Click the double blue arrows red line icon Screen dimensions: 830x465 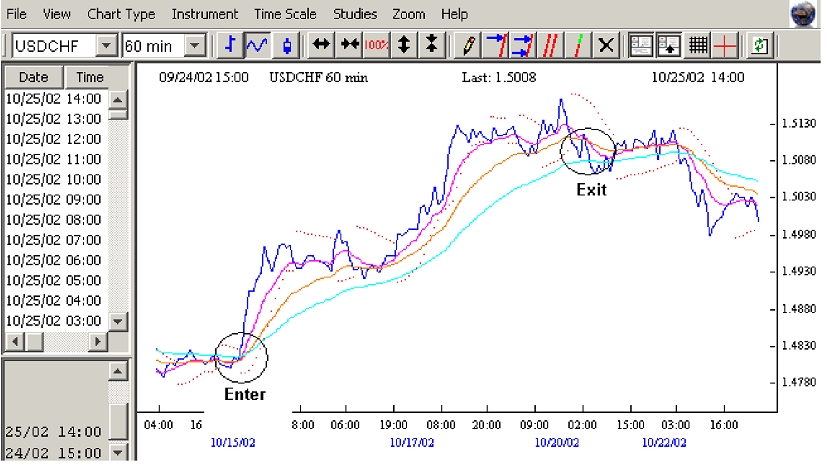tap(524, 44)
